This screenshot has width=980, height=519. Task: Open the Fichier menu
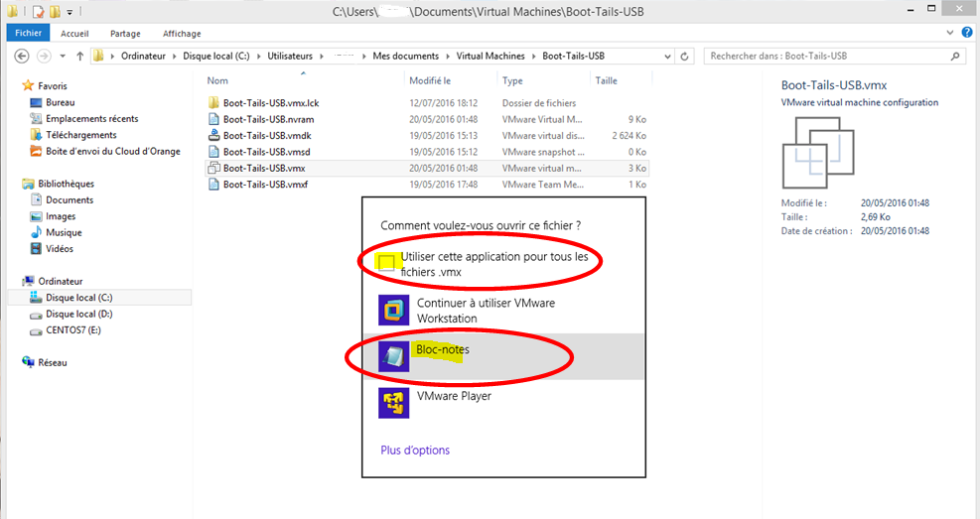coord(28,33)
